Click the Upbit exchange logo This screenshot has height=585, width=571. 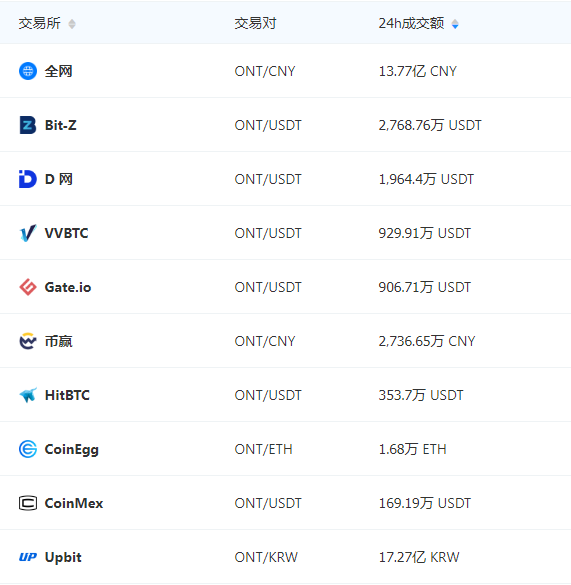(28, 557)
